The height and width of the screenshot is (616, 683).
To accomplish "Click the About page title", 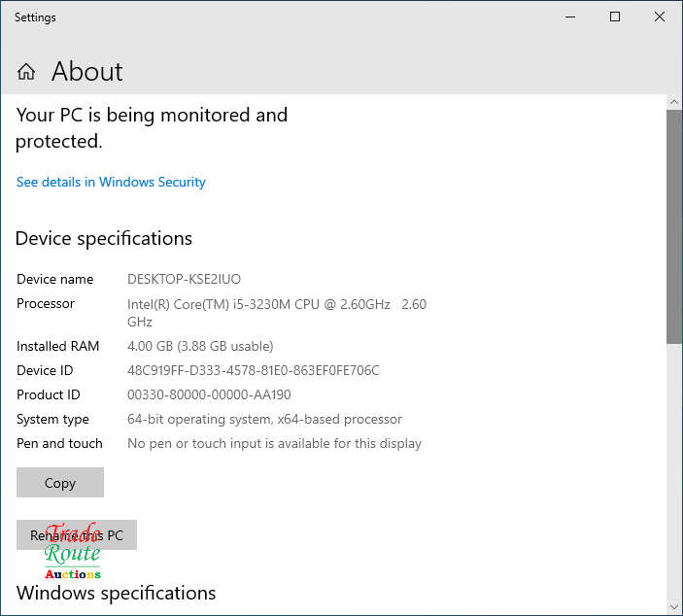I will pyautogui.click(x=86, y=72).
